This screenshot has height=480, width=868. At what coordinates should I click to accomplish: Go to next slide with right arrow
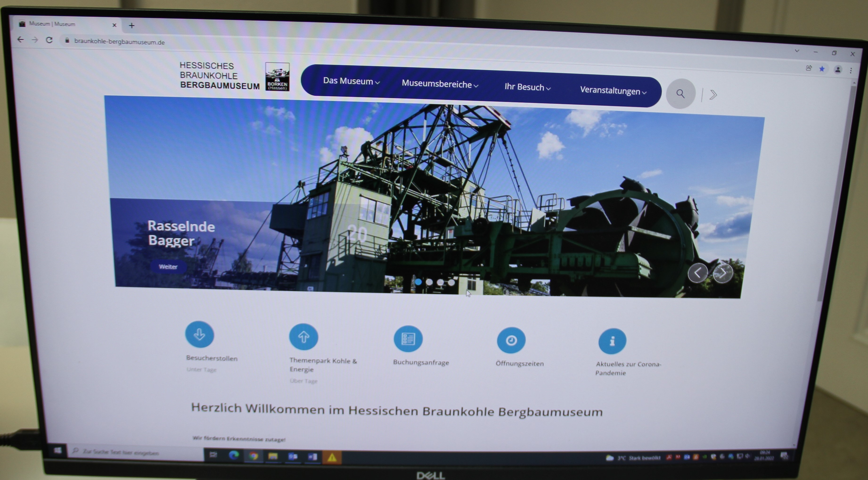click(723, 273)
